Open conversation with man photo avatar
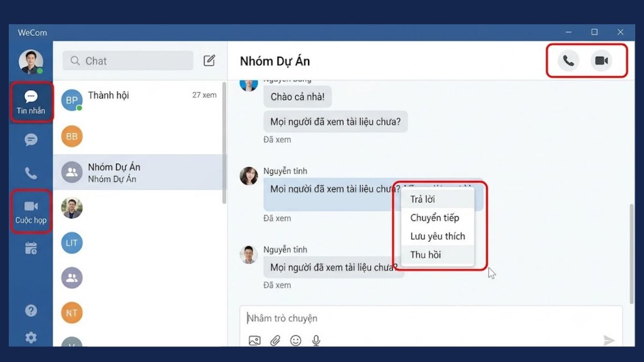This screenshot has width=644, height=362. tap(138, 208)
